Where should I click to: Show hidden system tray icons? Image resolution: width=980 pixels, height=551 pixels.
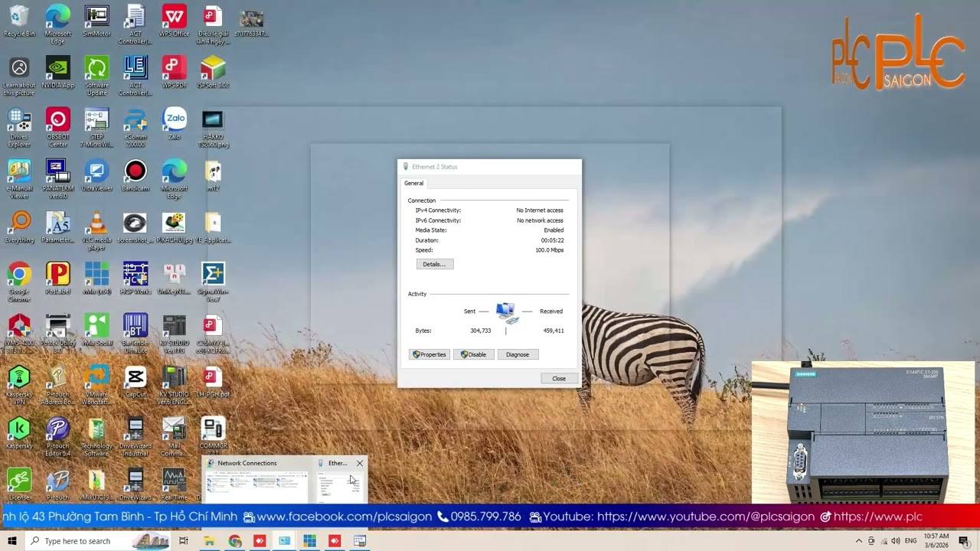point(858,541)
